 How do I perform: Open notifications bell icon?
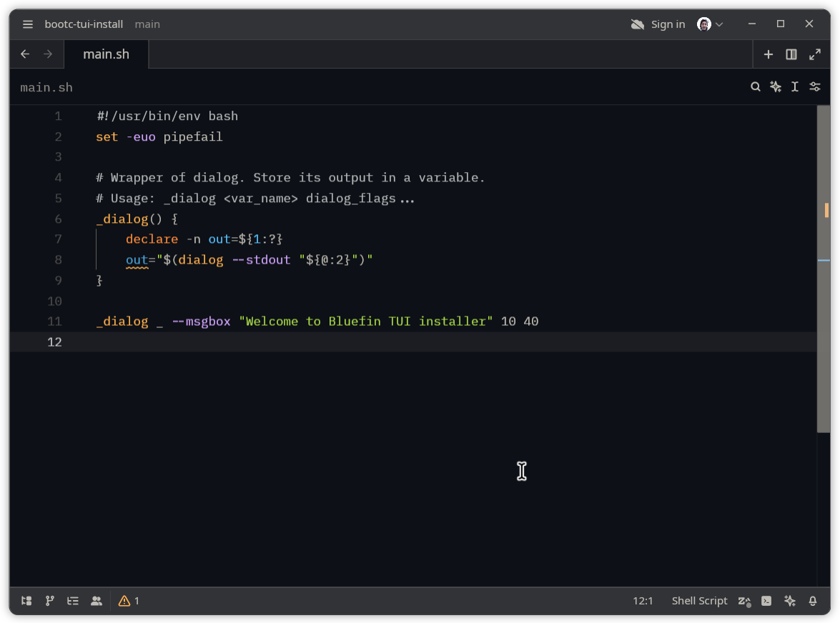pos(813,601)
